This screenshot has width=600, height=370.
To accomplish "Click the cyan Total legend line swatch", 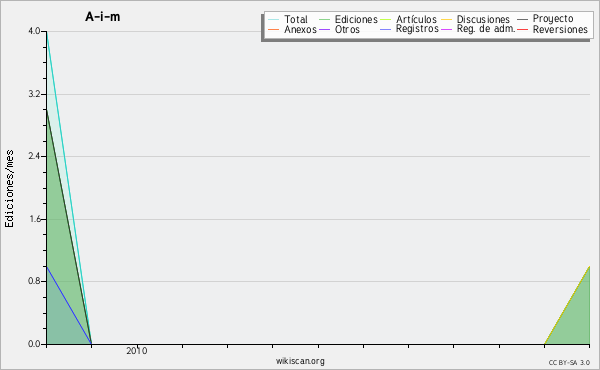I will [274, 19].
